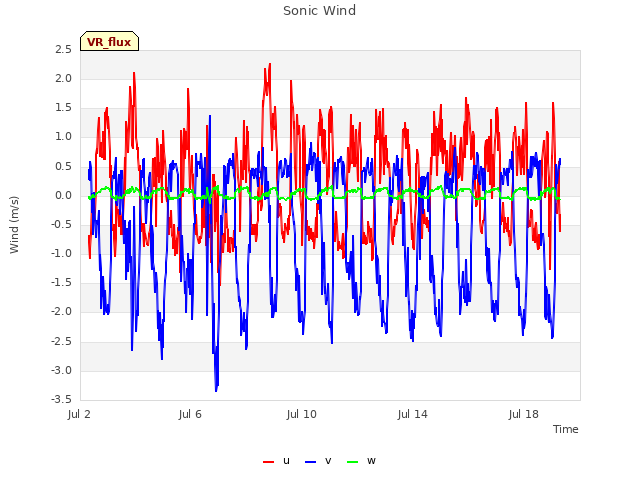Viewport: 640px width, 480px height.
Task: Click the green w legend color marker
Action: click(353, 462)
